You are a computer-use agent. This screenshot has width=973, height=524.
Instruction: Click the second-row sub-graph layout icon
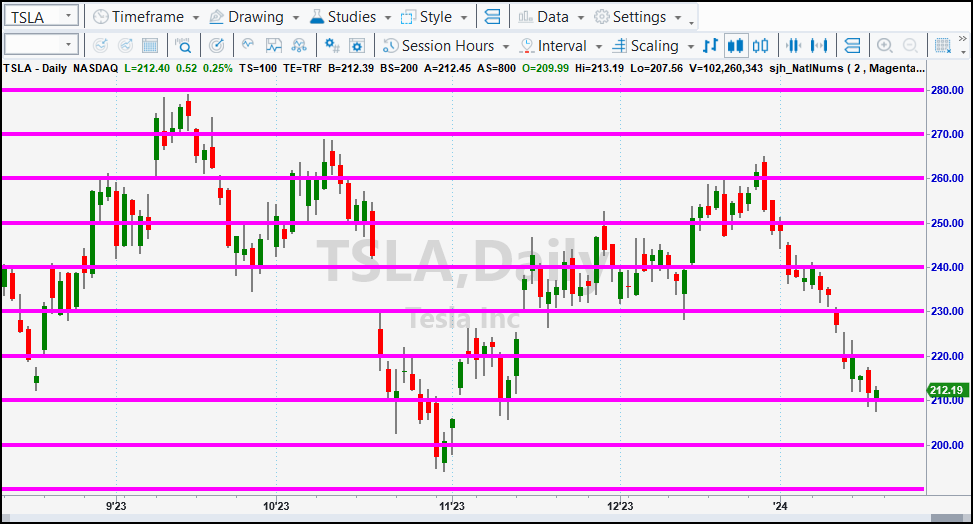[853, 45]
